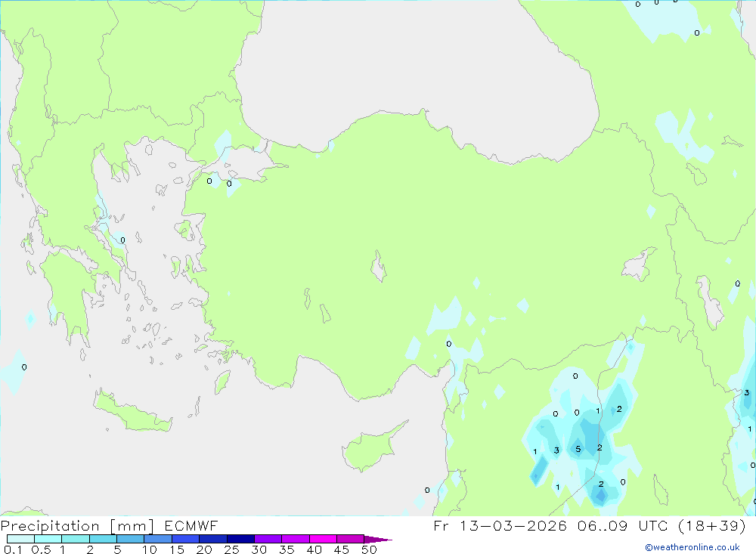
Task: Click the legend label '10'
Action: [150, 549]
